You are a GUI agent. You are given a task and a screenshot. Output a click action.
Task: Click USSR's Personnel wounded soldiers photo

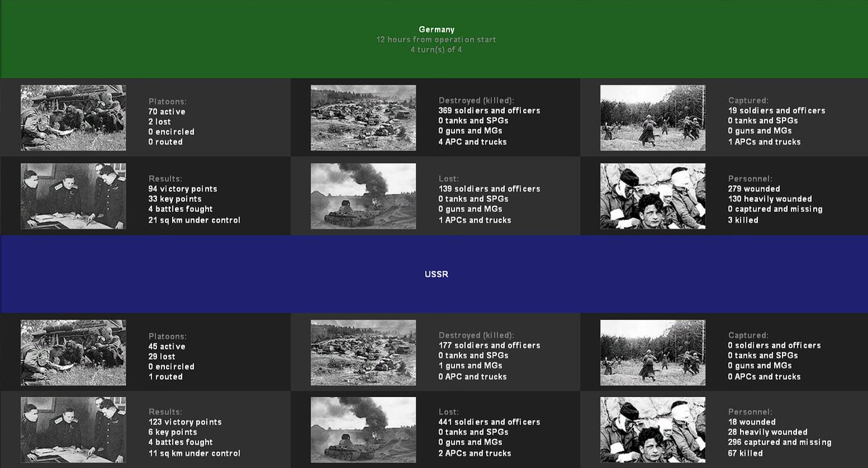[x=652, y=430]
